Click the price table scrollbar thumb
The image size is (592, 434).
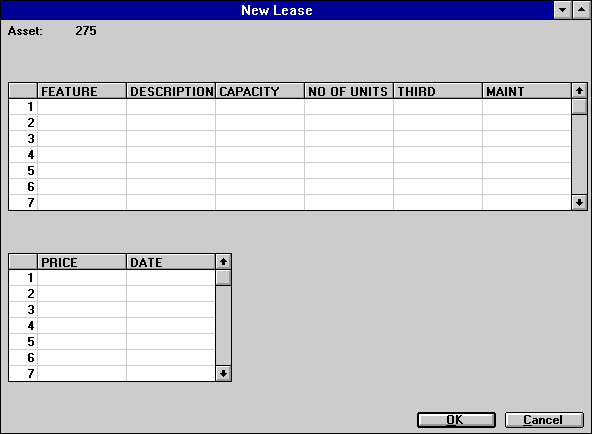tap(223, 278)
